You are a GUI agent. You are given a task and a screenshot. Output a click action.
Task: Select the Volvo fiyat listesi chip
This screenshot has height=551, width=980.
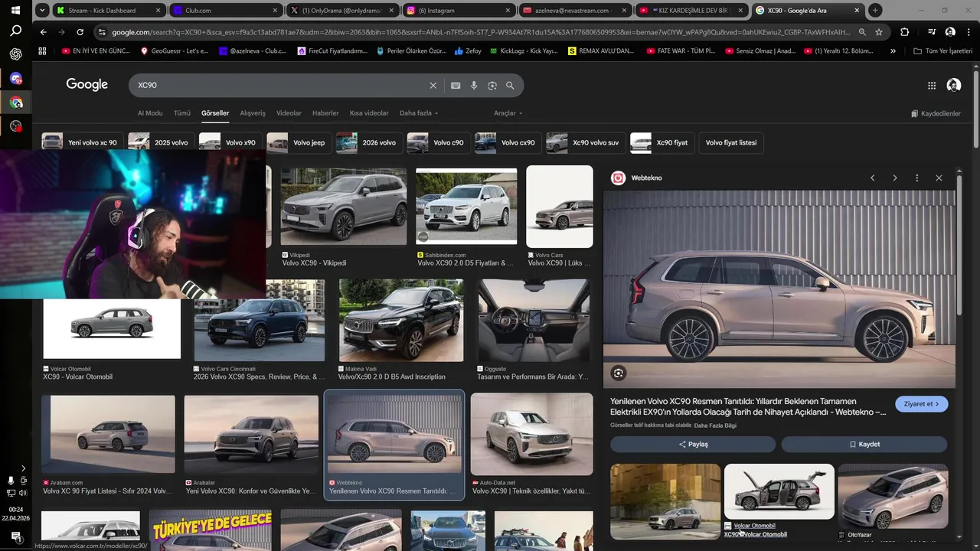[x=730, y=142]
